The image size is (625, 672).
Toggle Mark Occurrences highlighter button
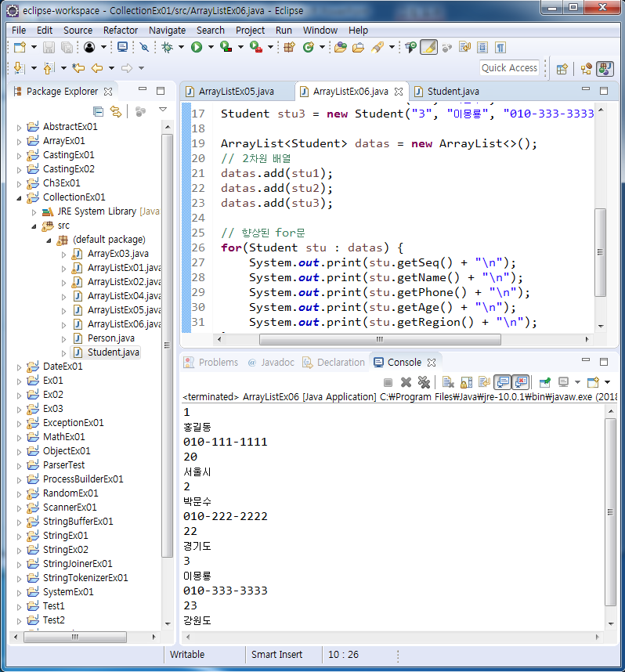[x=428, y=47]
